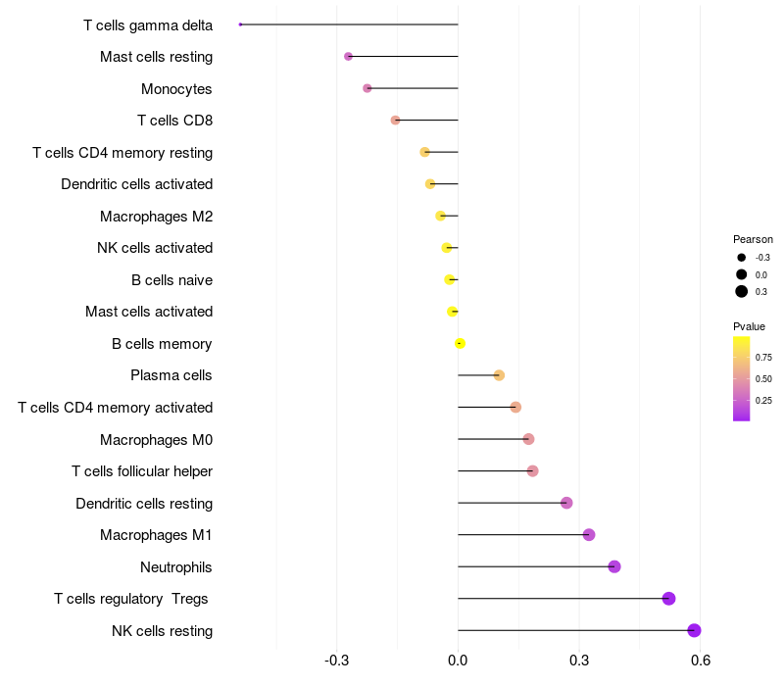Select the T cells gamma delta dot
This screenshot has height=686, width=784.
(x=240, y=24)
